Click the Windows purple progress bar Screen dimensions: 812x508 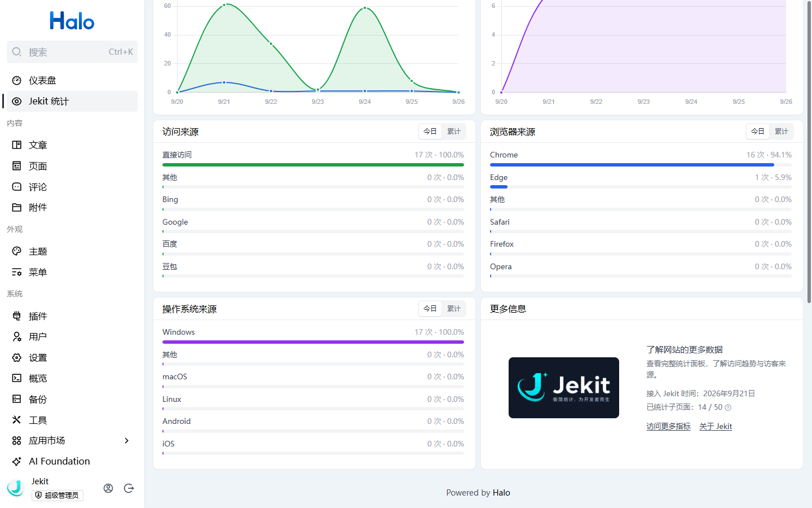313,342
